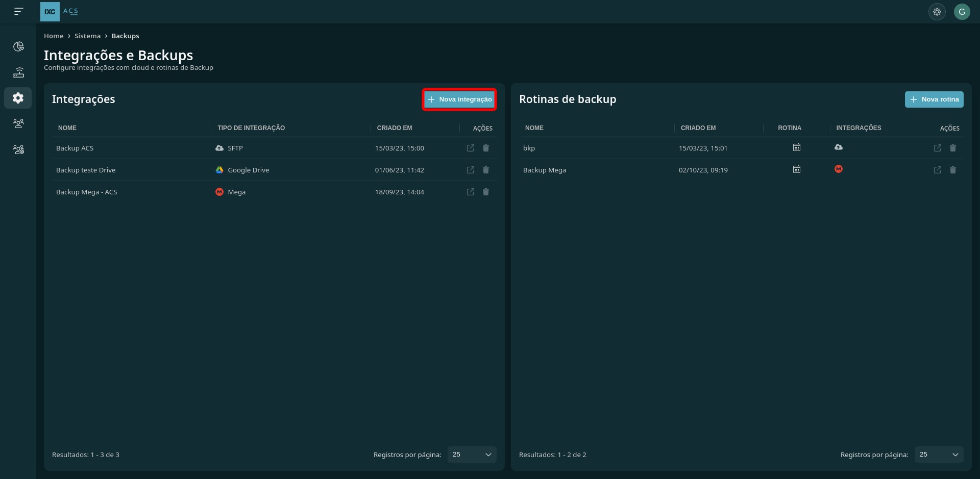Image resolution: width=980 pixels, height=479 pixels.
Task: Open Integrações records per page dropdown
Action: (472, 455)
